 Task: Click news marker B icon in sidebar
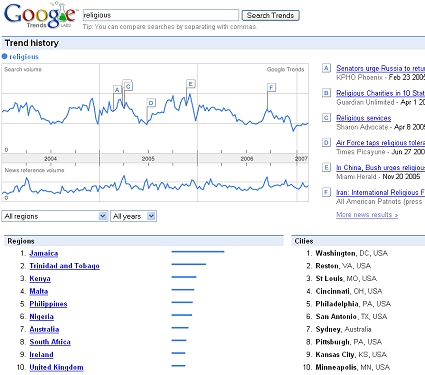pyautogui.click(x=326, y=93)
